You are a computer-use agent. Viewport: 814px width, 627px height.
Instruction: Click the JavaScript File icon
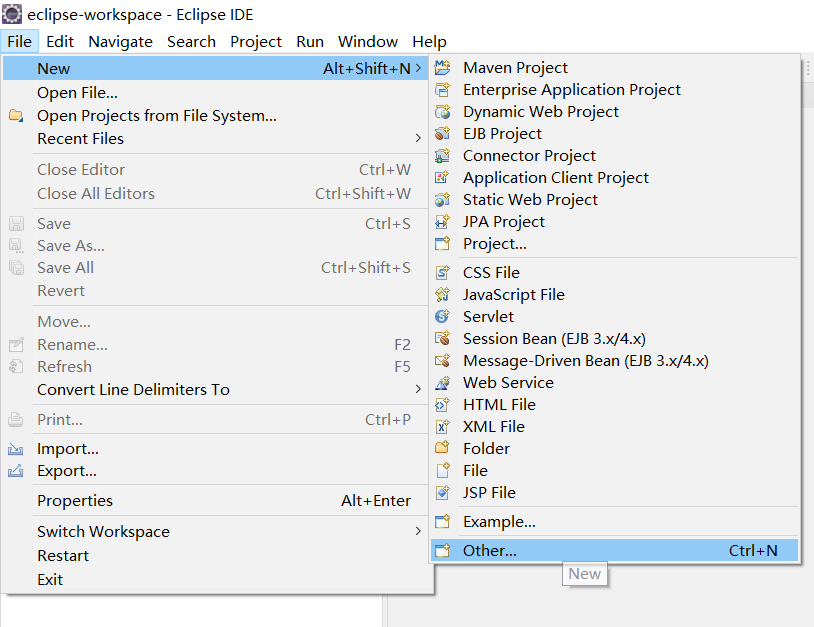[x=442, y=294]
